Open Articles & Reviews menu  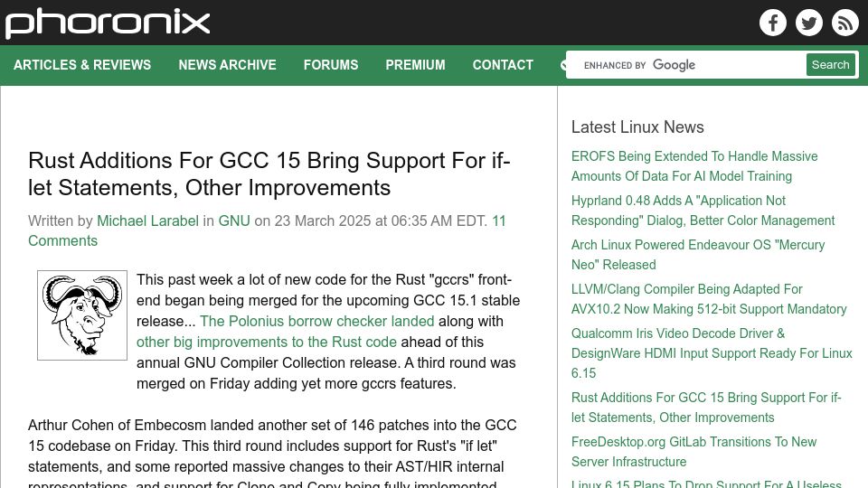tap(82, 65)
